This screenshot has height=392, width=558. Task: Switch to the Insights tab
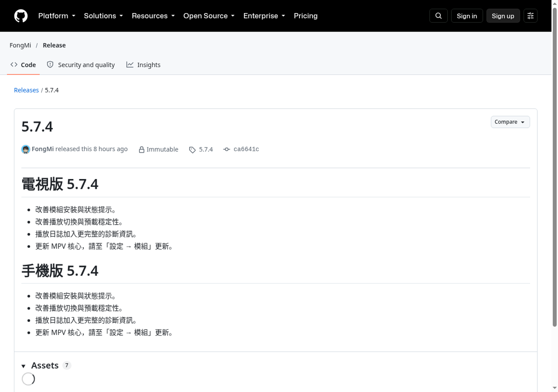[143, 65]
